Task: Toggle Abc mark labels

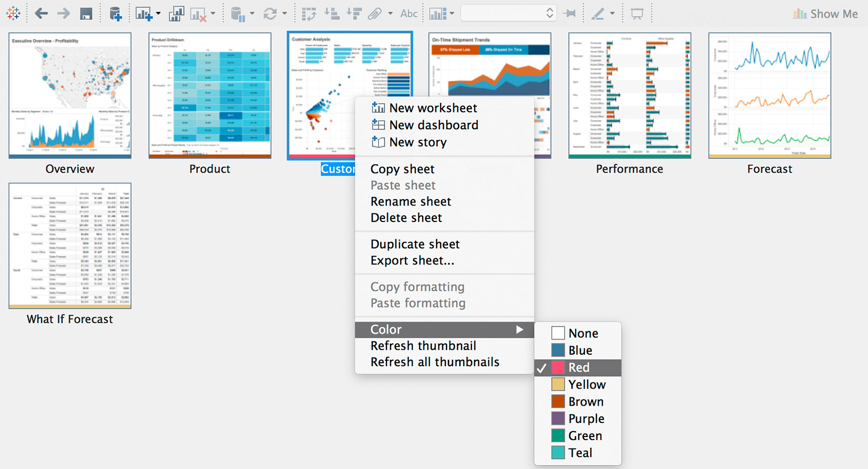Action: [x=409, y=13]
